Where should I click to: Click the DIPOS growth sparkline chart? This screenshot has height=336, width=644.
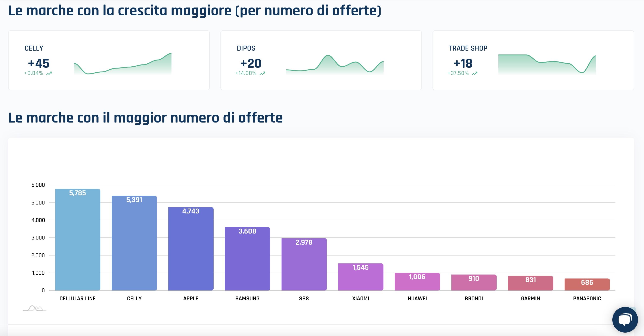(x=334, y=65)
